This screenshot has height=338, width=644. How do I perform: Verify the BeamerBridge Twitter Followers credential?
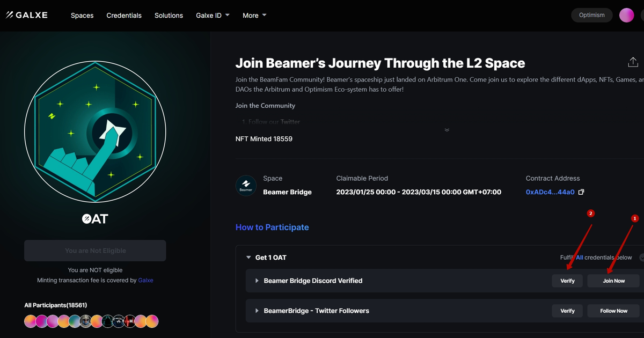(567, 311)
